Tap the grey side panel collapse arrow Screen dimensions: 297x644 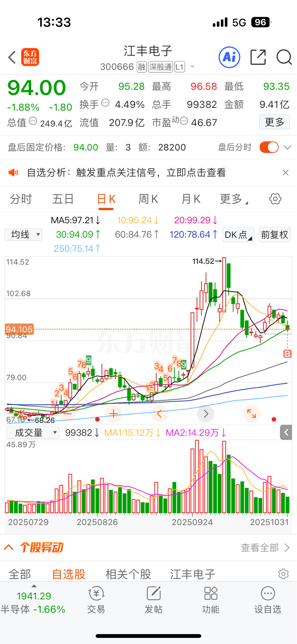[286, 432]
